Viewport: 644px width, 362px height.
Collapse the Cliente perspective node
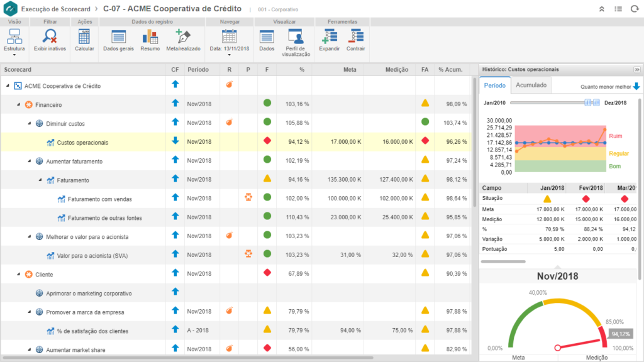pyautogui.click(x=18, y=275)
